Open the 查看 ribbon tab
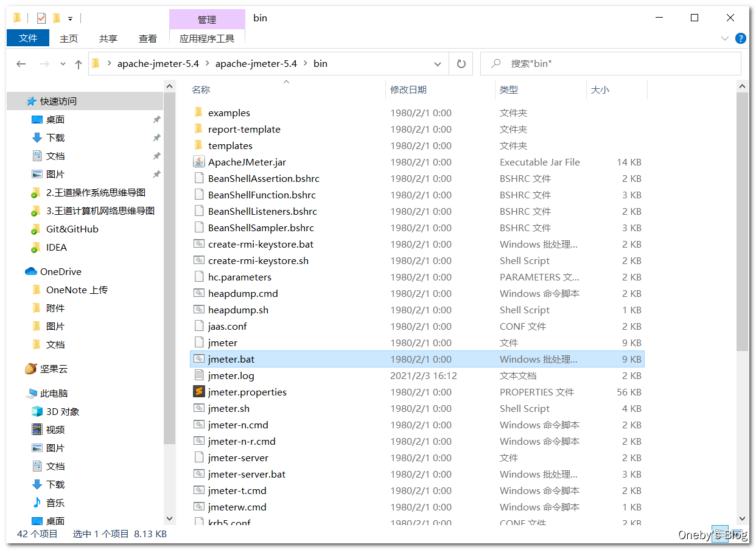This screenshot has height=550, width=756. coord(148,38)
